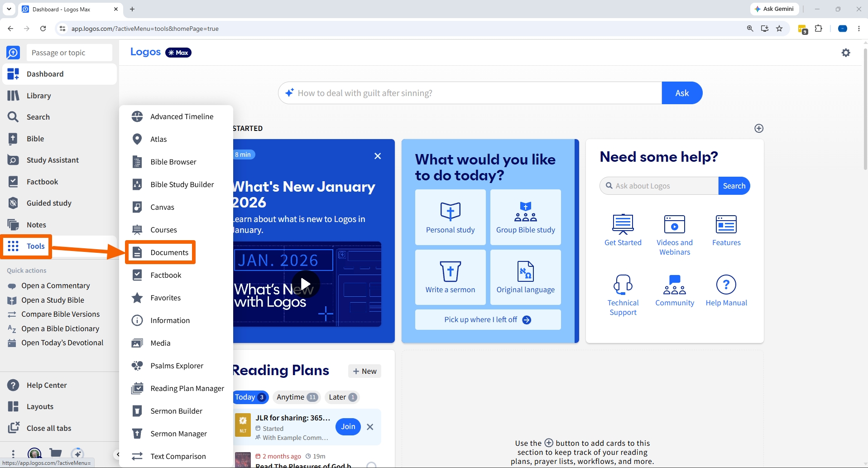
Task: Focus the Ask about Logos help field
Action: point(659,186)
